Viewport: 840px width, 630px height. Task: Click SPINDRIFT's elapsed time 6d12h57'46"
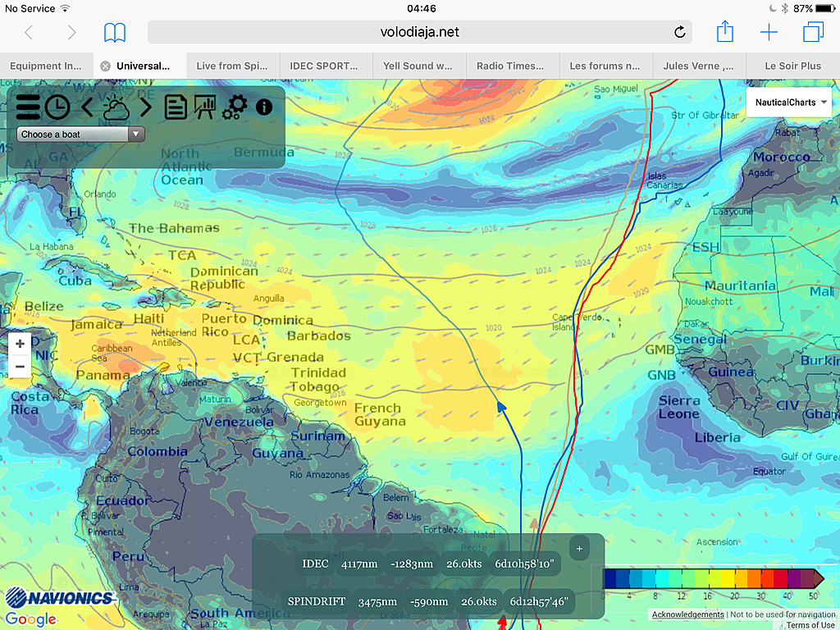tap(538, 601)
